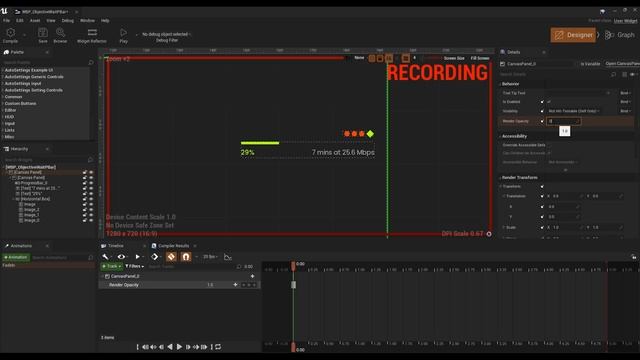Toggle the Override Accessible Defaults checkbox
640x360 pixels.
point(549,145)
